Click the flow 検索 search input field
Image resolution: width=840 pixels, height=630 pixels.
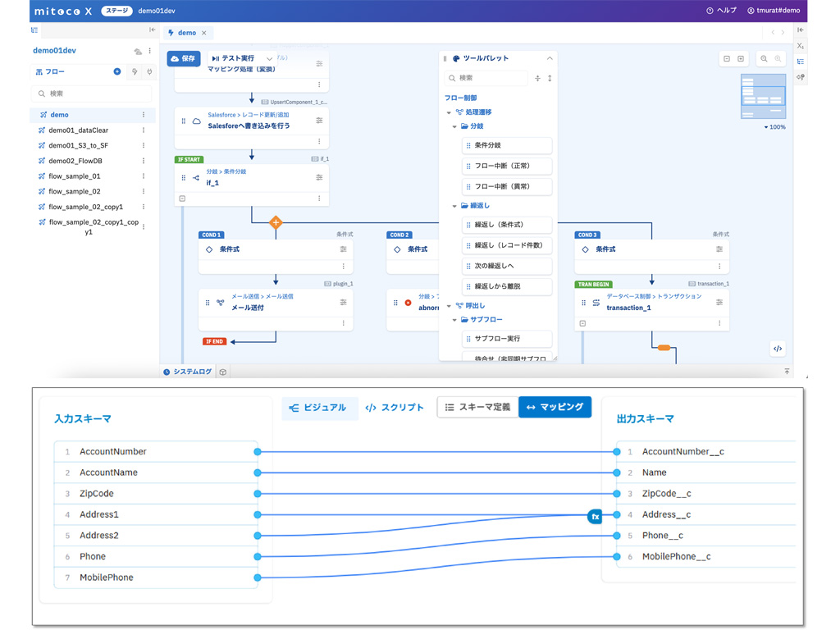(92, 93)
